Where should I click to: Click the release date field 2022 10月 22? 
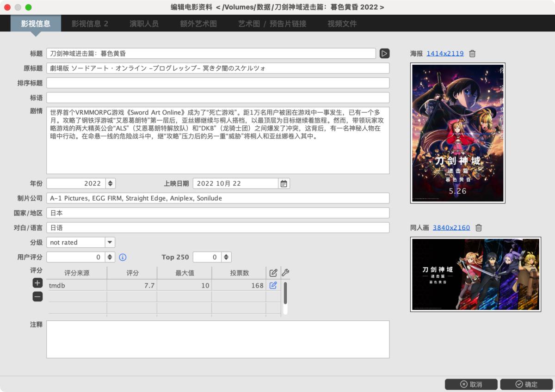235,184
